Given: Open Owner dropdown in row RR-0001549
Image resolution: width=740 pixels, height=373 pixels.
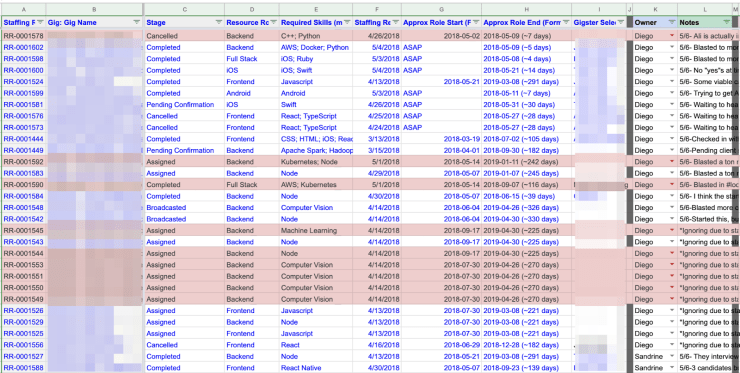Looking at the screenshot, I should (672, 299).
